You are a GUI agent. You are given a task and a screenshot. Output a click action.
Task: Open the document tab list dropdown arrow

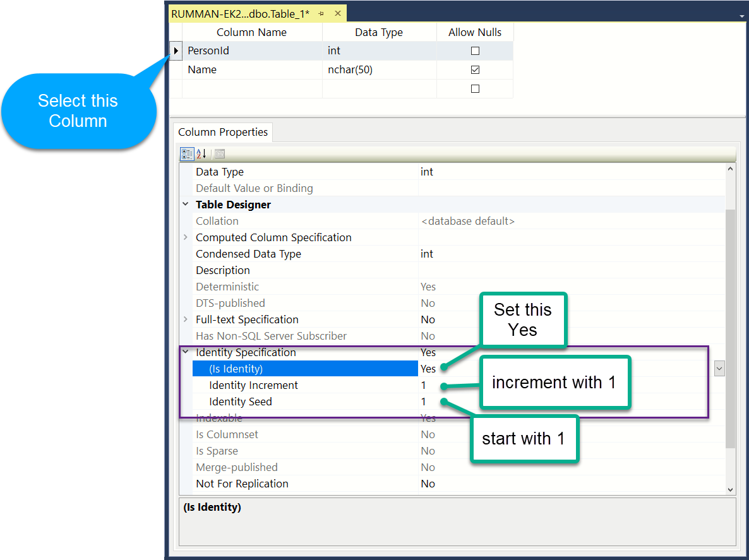pos(741,15)
